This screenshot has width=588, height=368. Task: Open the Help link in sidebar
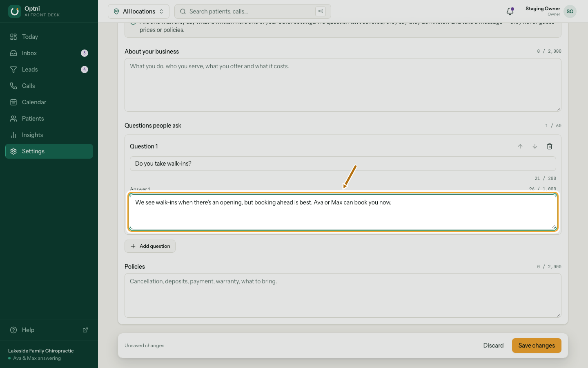(x=49, y=330)
